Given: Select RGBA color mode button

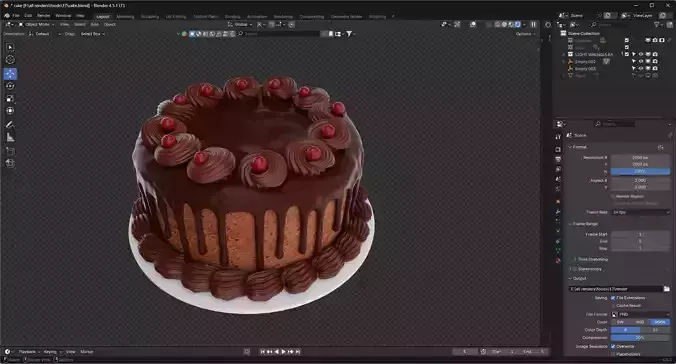Looking at the screenshot, I should 660,322.
